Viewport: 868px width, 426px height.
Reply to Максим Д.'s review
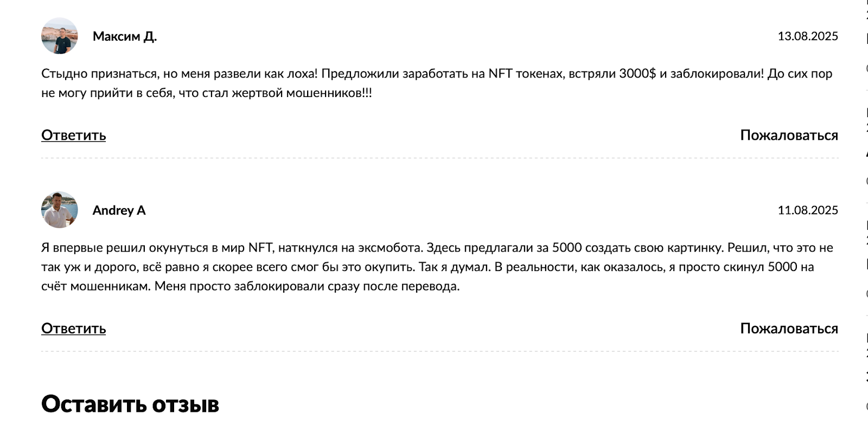point(73,135)
